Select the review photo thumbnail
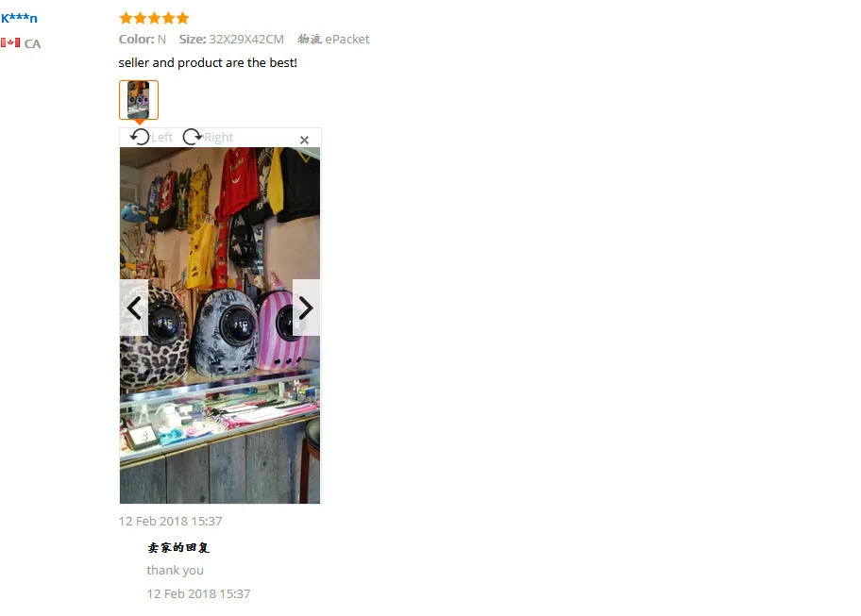Image resolution: width=861 pixels, height=616 pixels. coord(139,100)
